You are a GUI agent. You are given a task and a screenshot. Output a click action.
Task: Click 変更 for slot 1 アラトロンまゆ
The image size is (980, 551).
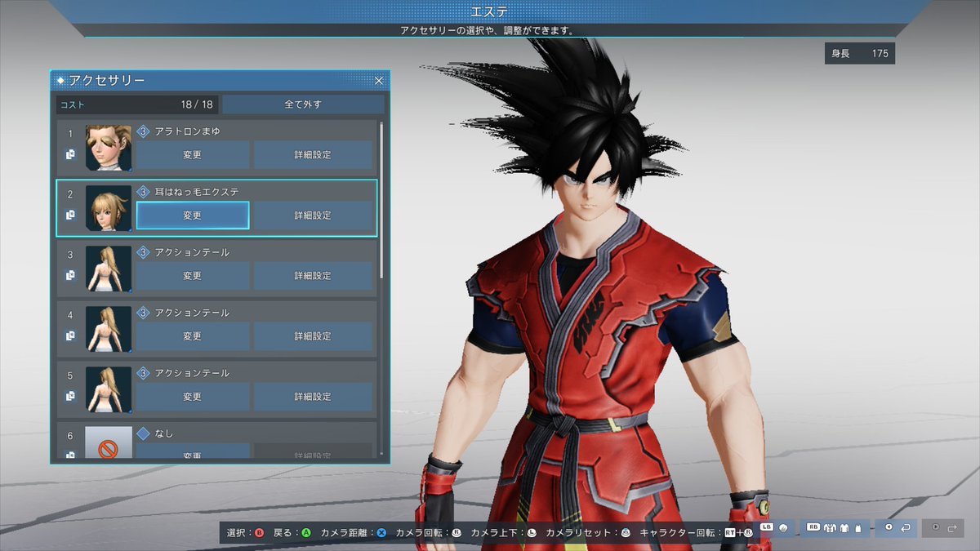192,154
